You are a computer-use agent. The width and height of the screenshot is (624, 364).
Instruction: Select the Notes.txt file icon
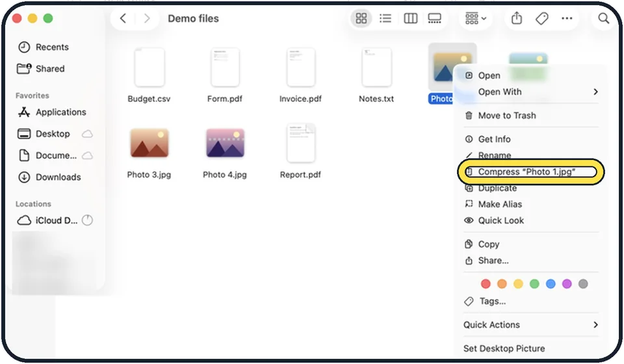tap(376, 67)
